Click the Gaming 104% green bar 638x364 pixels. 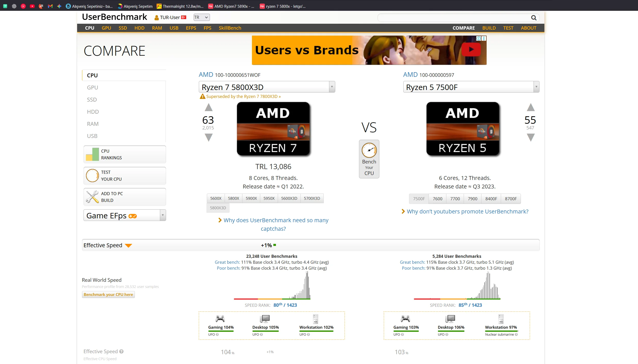tap(221, 331)
